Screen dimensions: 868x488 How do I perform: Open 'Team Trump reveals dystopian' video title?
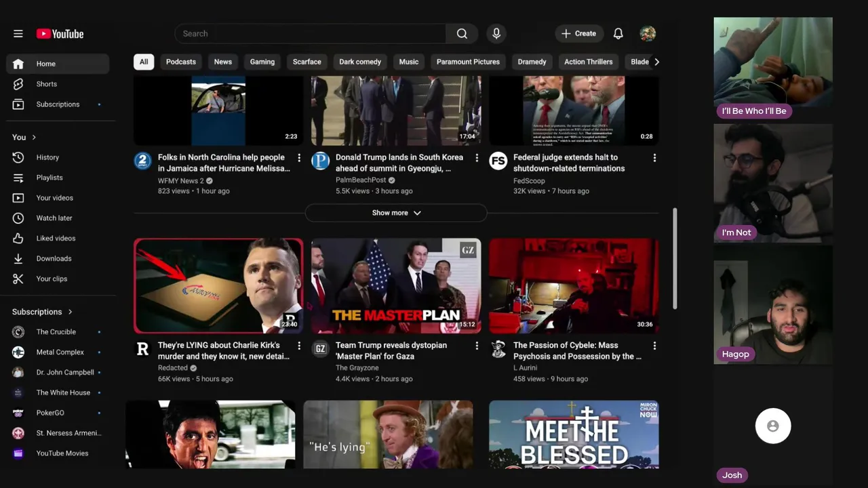391,351
